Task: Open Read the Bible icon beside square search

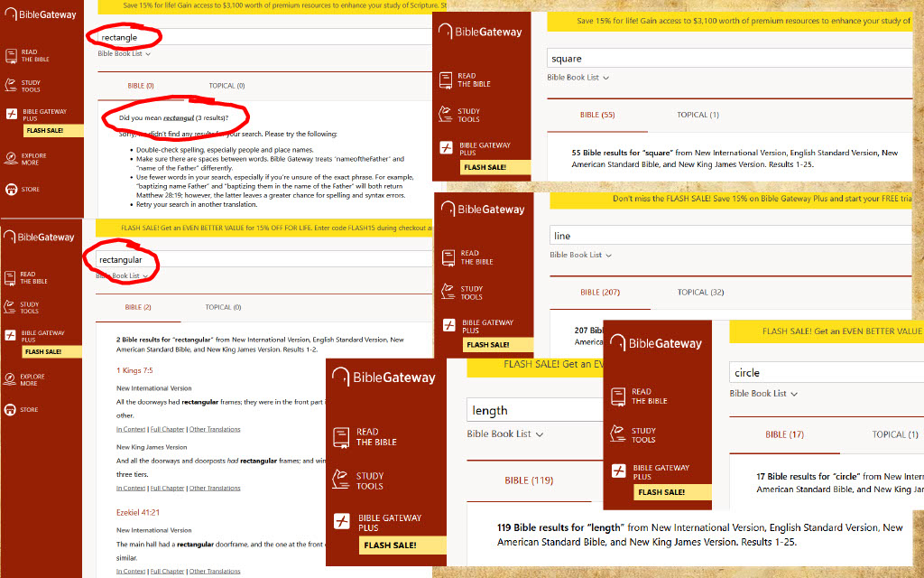Action: [x=446, y=79]
